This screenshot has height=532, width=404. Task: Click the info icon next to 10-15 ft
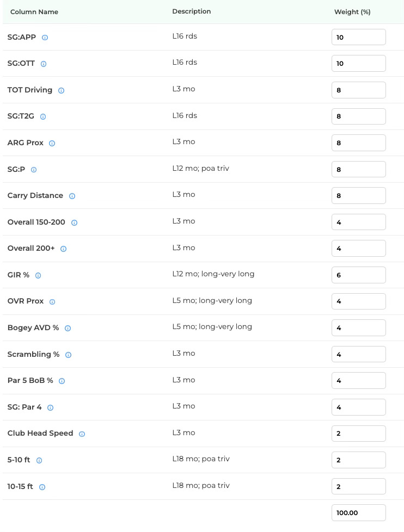pyautogui.click(x=42, y=487)
